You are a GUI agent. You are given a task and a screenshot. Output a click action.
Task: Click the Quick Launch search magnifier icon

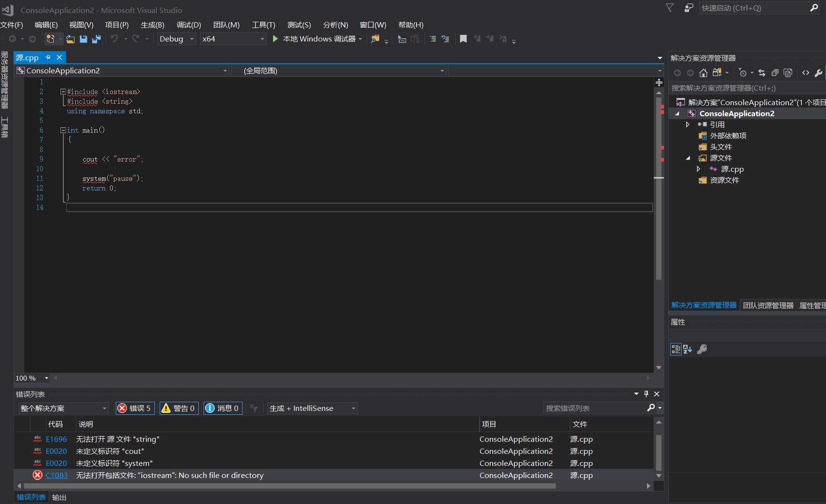(814, 8)
